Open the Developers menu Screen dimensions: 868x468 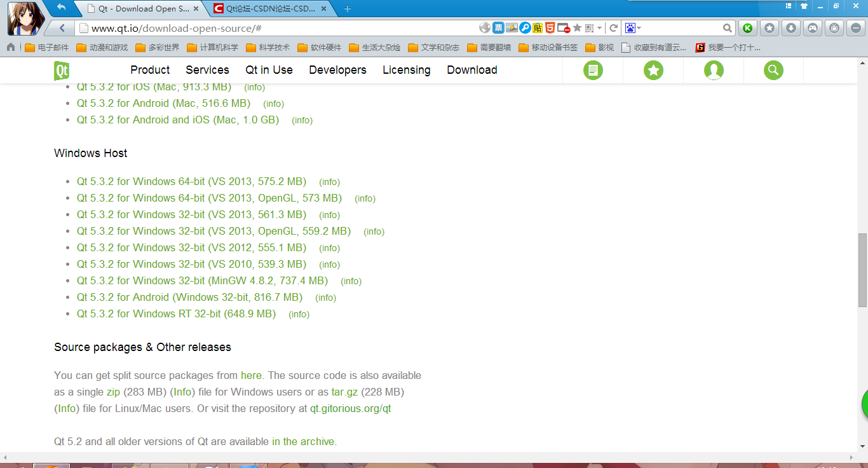[337, 70]
